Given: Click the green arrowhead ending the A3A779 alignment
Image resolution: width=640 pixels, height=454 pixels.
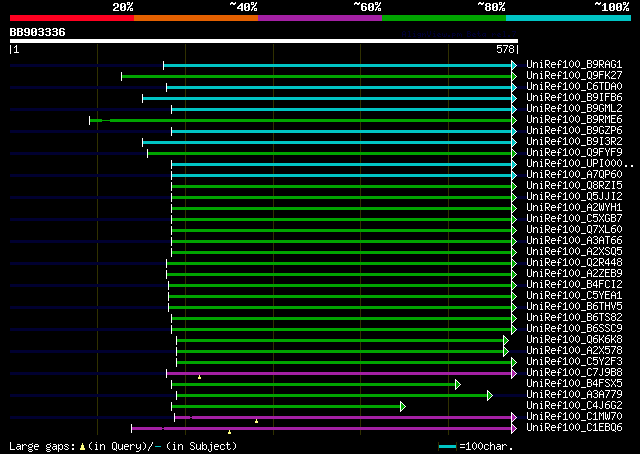Looking at the screenshot, I should click(490, 396).
